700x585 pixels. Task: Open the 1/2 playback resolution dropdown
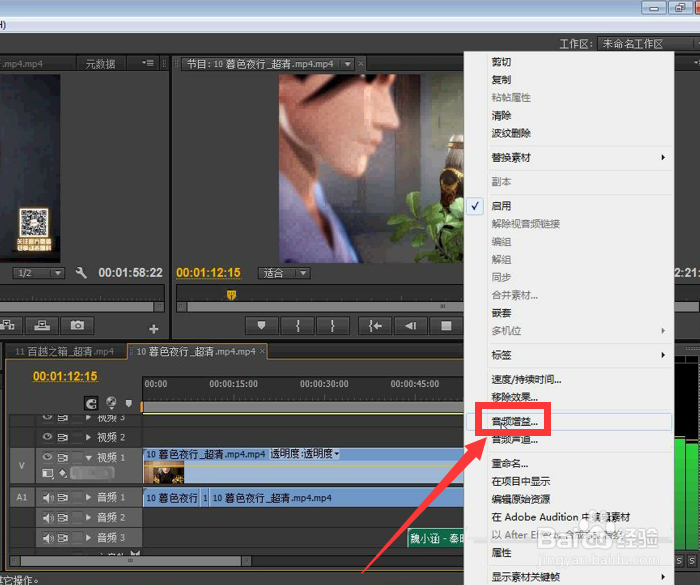[39, 273]
